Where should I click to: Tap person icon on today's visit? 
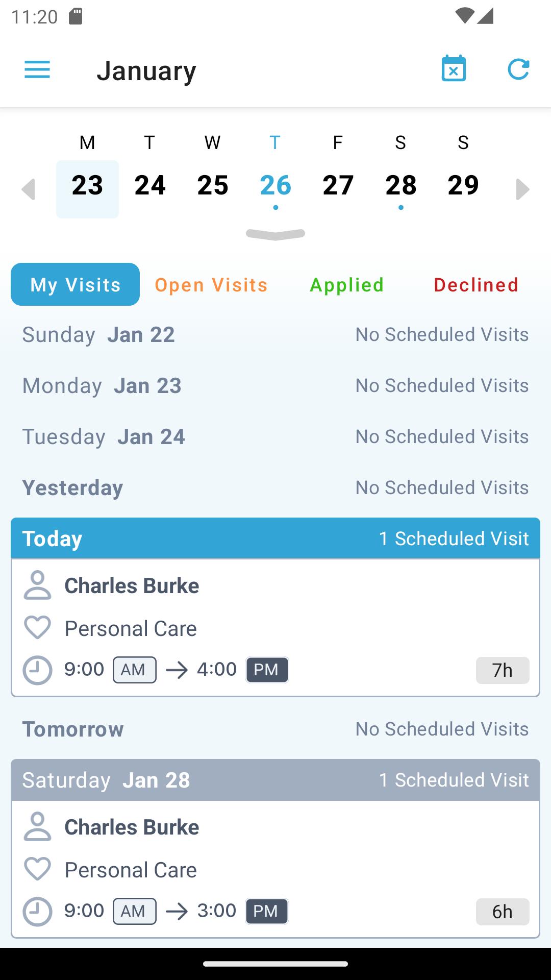tap(37, 585)
